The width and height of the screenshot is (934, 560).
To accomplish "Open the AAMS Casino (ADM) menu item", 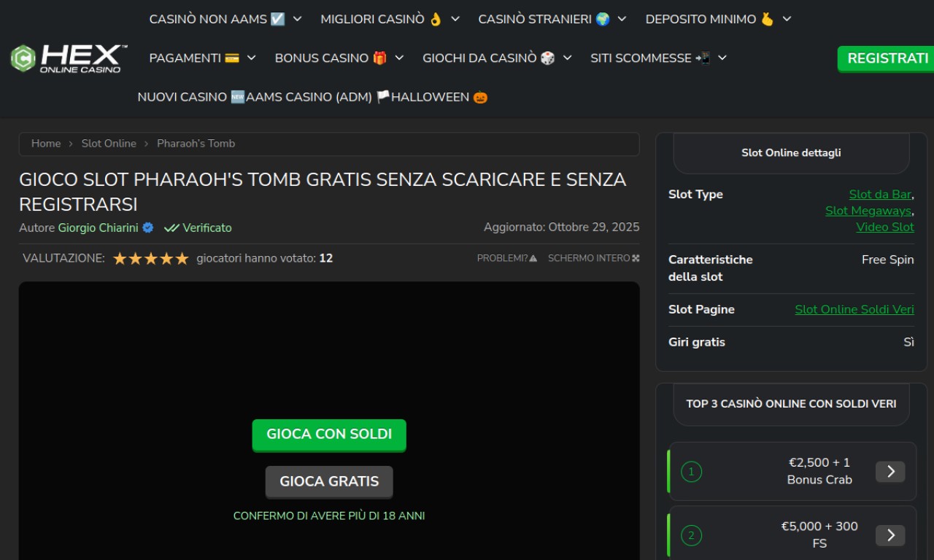I will 318,97.
